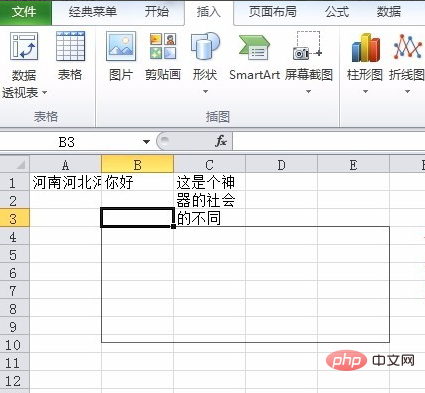Select row 10 header
The image size is (425, 393).
click(x=14, y=344)
